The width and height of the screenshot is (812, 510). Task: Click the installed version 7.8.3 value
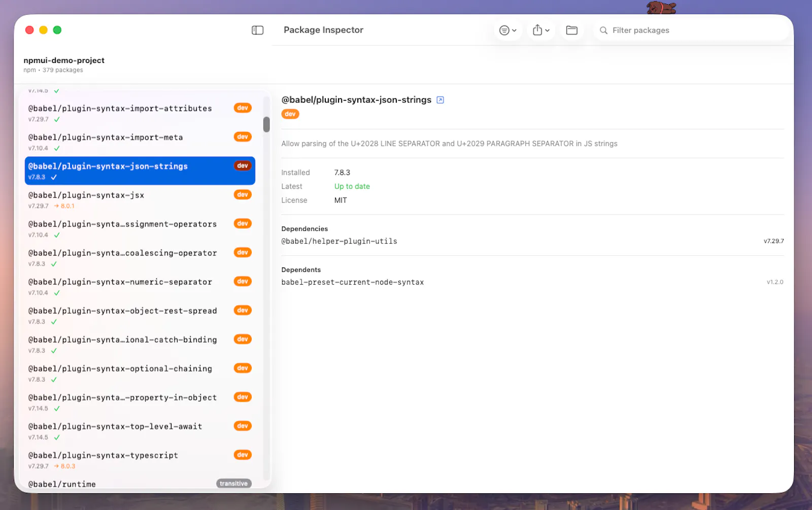tap(342, 173)
